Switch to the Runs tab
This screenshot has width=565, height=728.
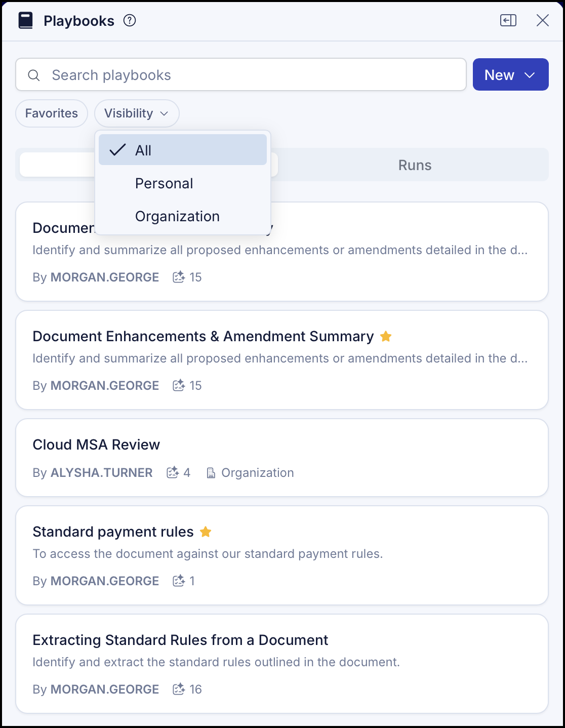coord(415,165)
